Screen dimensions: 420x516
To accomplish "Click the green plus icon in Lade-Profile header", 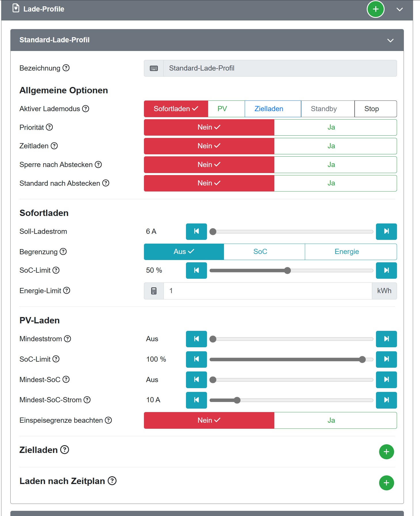I will click(x=375, y=9).
